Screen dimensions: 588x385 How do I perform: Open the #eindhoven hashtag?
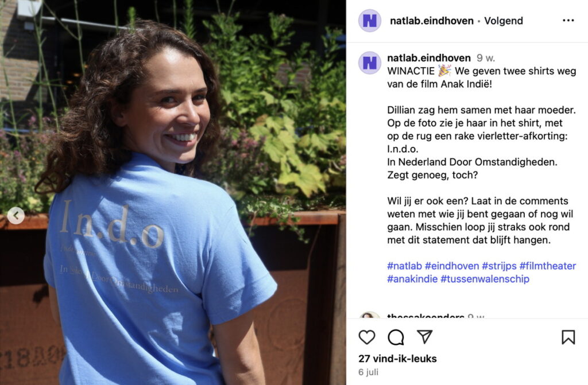[x=452, y=266]
